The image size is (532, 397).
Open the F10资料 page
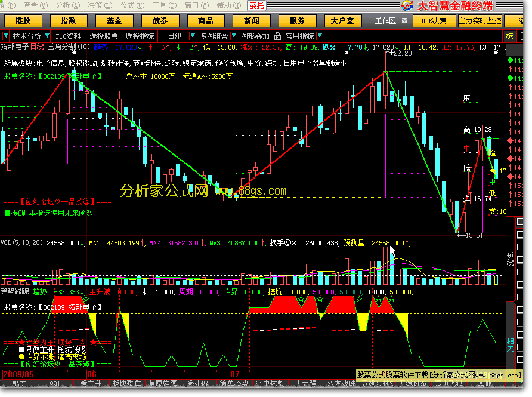[68, 36]
